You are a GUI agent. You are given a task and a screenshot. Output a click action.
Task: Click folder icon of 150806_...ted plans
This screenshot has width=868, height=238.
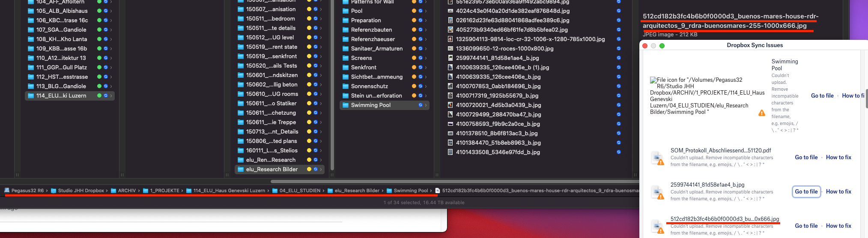tap(241, 141)
